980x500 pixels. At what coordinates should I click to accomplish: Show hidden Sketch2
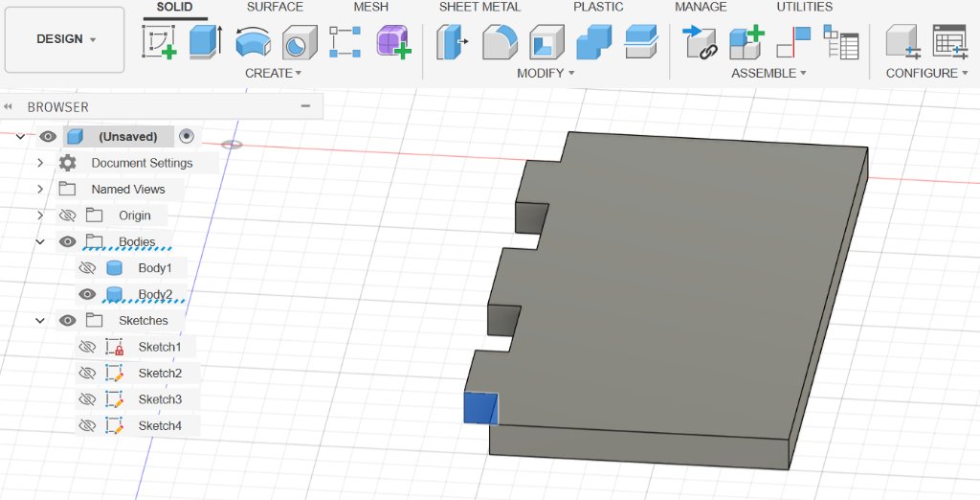(87, 373)
